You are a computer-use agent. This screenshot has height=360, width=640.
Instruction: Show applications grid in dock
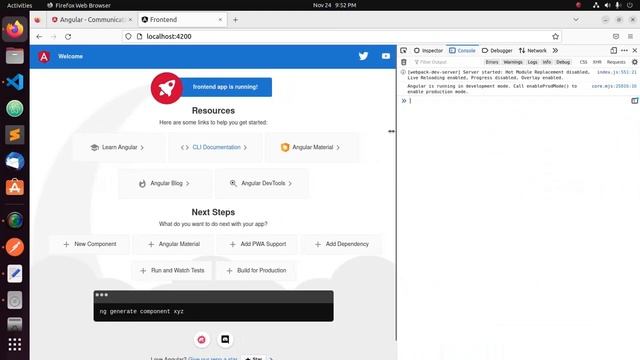click(x=15, y=344)
